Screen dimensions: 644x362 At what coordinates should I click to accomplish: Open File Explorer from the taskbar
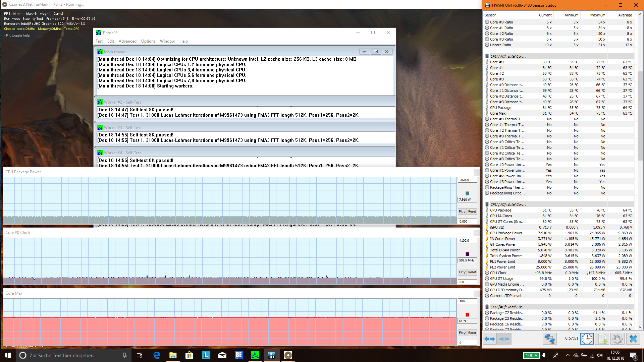(x=173, y=355)
